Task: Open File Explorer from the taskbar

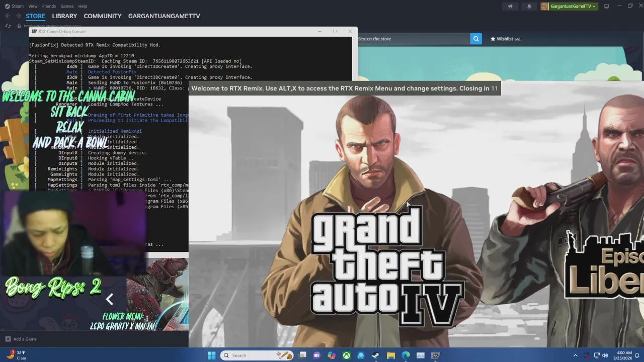Action: [x=391, y=355]
